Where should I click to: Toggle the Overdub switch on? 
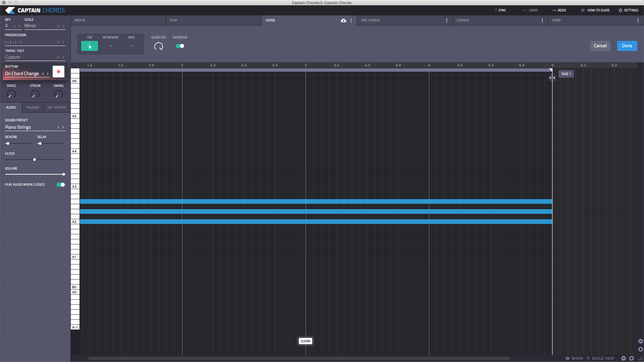(180, 46)
